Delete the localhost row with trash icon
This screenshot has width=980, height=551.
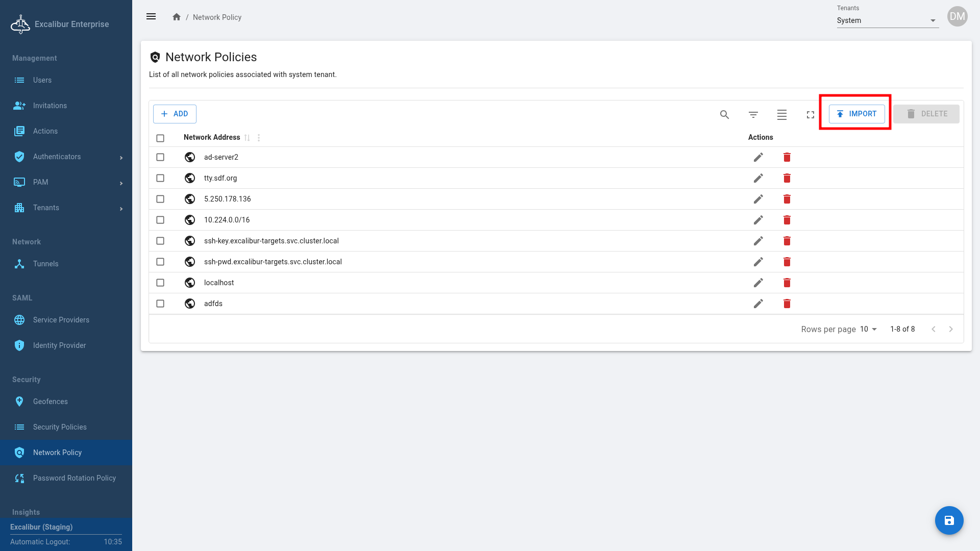[787, 283]
